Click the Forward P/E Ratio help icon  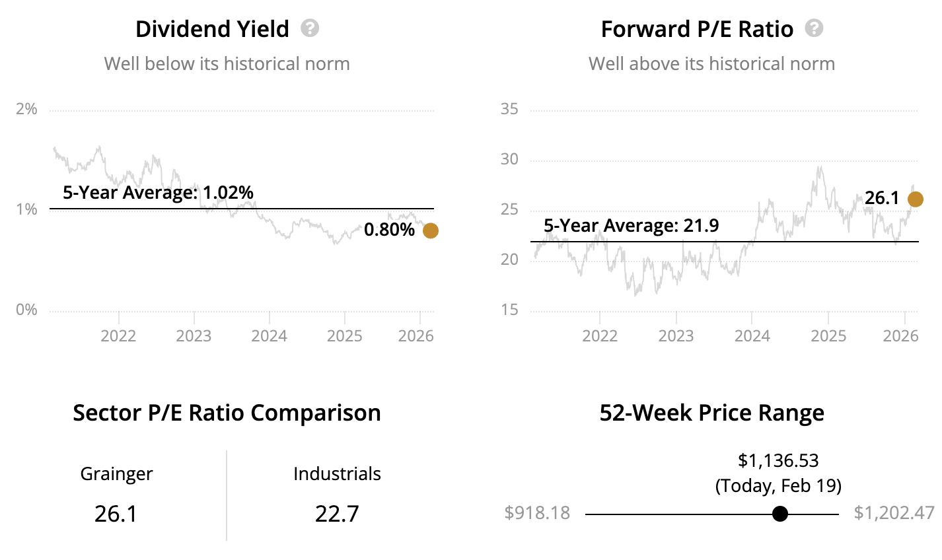coord(815,28)
